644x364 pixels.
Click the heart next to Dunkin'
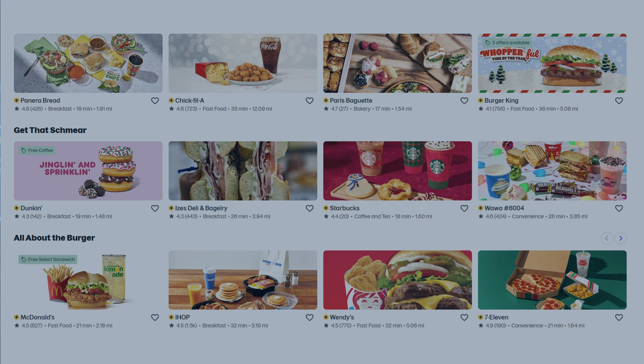(155, 208)
